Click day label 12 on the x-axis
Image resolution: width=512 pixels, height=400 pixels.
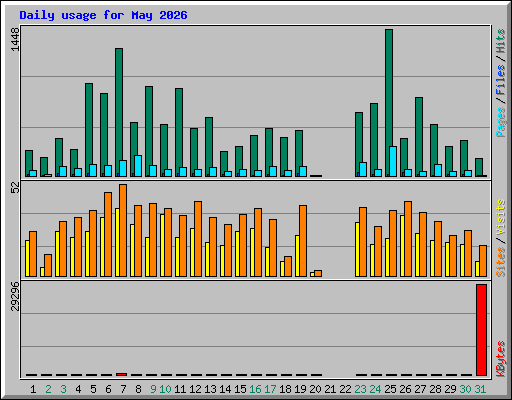[195, 389]
